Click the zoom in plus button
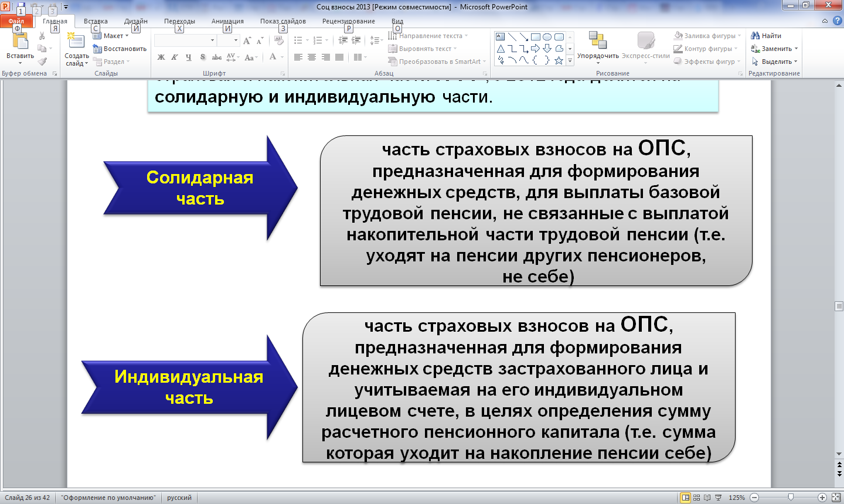 pos(822,497)
